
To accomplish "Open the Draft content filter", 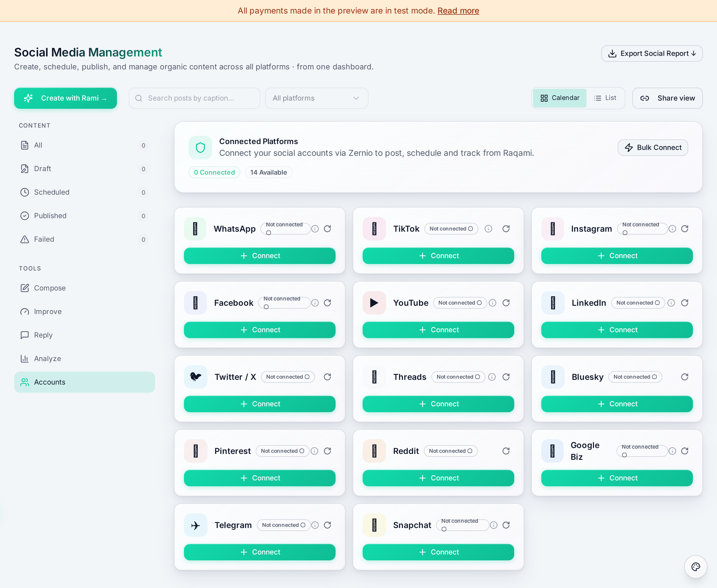I will 84,169.
